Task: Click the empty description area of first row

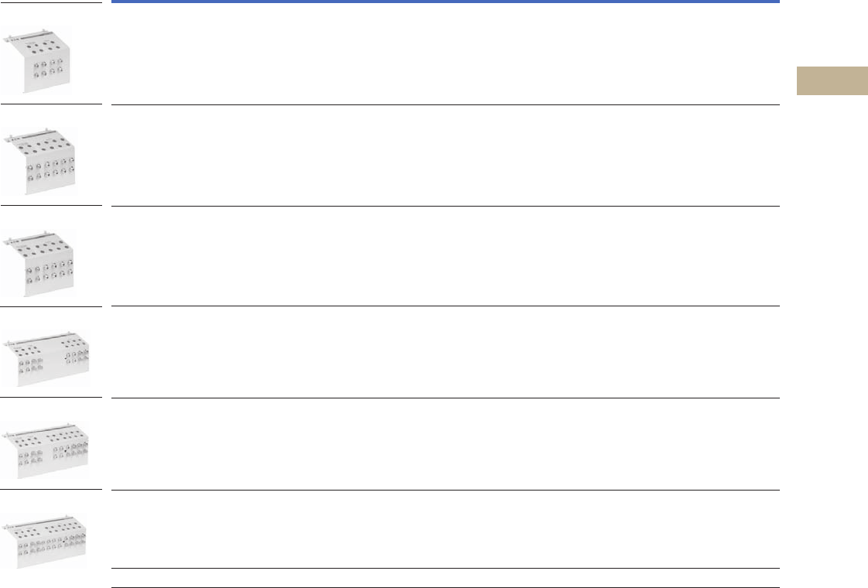Action: pos(445,54)
